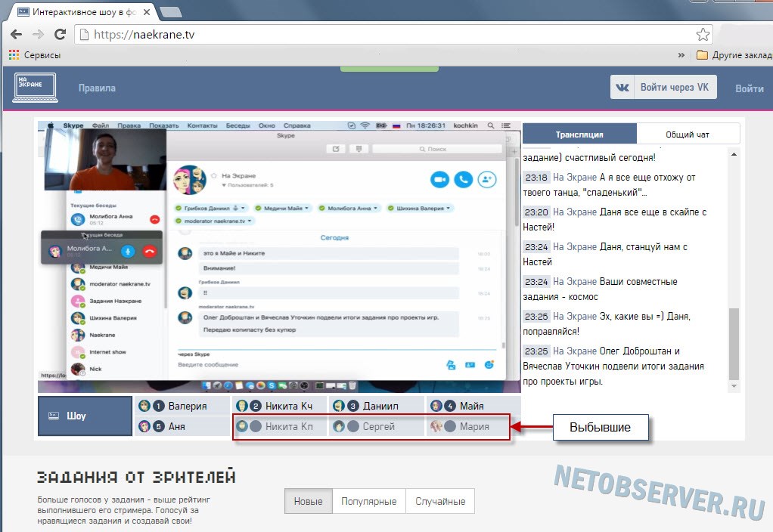This screenshot has height=532, width=773.
Task: Expand the Пользователей: 5 member list
Action: coord(247,185)
